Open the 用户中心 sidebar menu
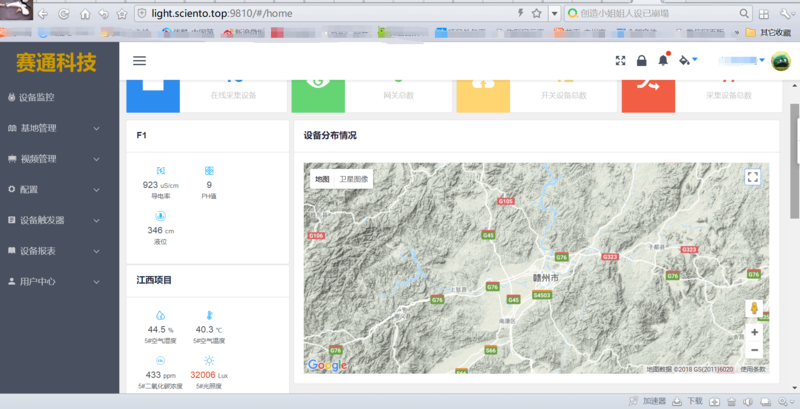 (x=59, y=282)
